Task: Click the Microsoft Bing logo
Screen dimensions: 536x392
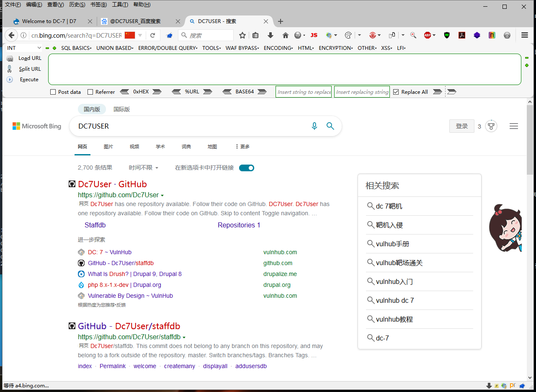Action: (37, 126)
